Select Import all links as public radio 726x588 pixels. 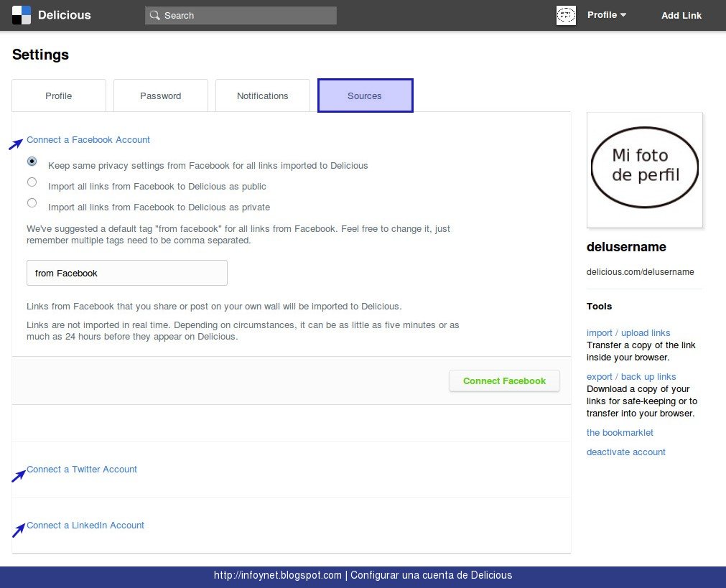32,182
